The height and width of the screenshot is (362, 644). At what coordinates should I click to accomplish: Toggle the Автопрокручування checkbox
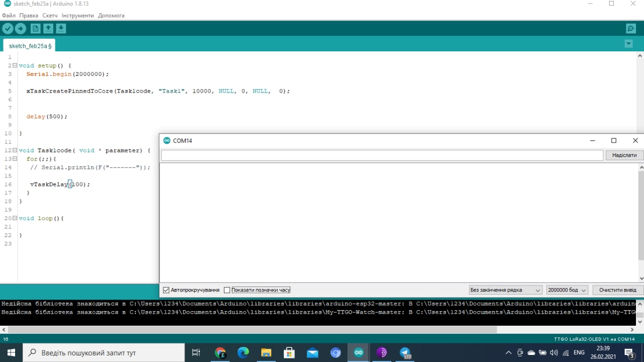coord(166,290)
